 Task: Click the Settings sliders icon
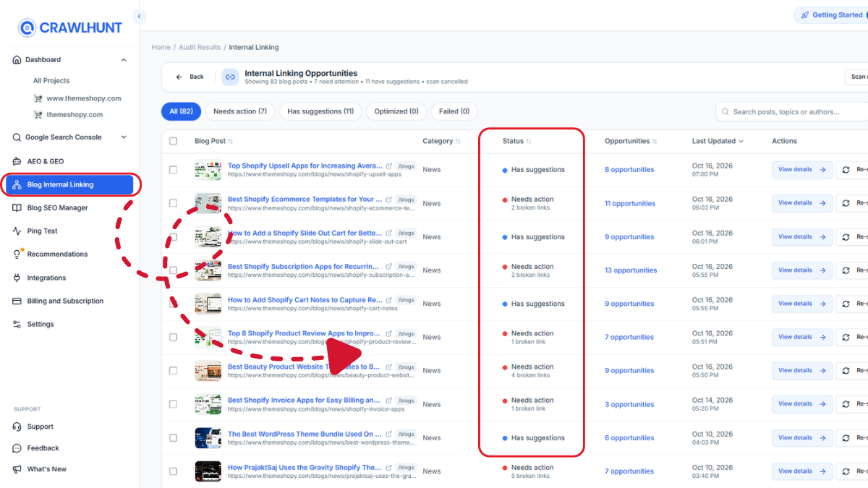[x=17, y=324]
